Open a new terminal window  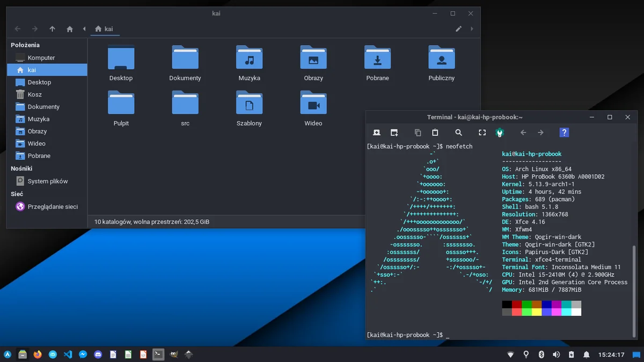[396, 132]
